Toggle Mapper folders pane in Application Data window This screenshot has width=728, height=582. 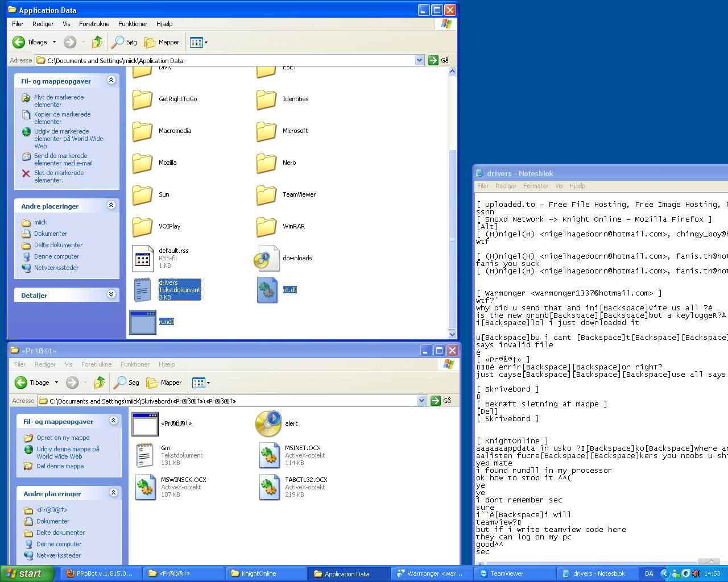[162, 42]
